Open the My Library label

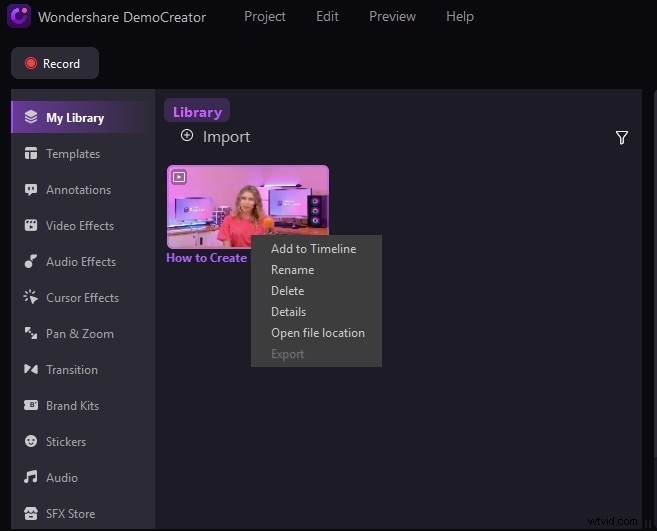pyautogui.click(x=75, y=118)
